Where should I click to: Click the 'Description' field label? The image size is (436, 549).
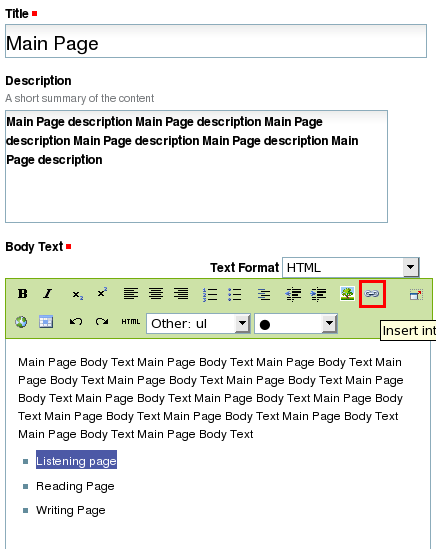[39, 81]
